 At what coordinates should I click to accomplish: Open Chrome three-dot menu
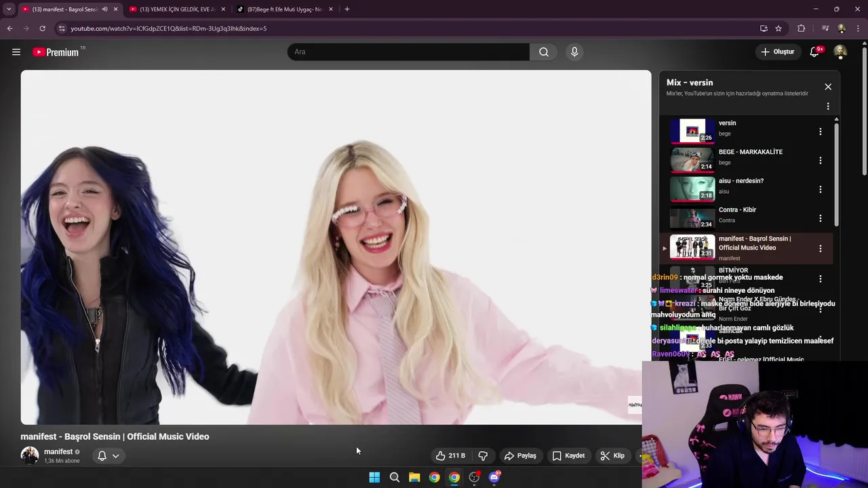859,28
